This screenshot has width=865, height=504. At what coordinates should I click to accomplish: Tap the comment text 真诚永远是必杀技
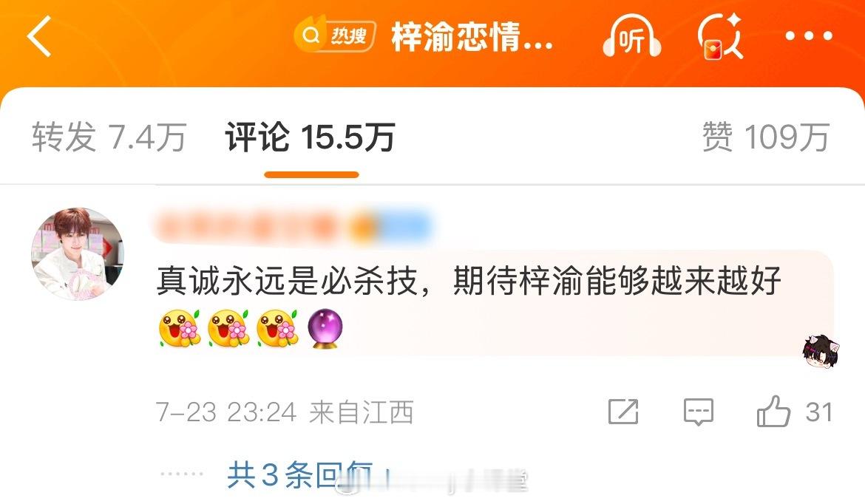(x=286, y=282)
